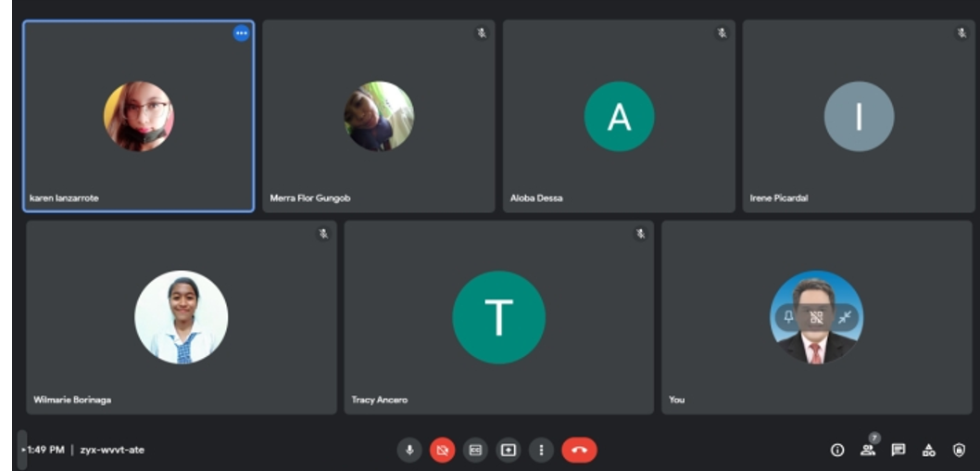Pin your own video tile
The height and width of the screenshot is (471, 980).
point(788,317)
